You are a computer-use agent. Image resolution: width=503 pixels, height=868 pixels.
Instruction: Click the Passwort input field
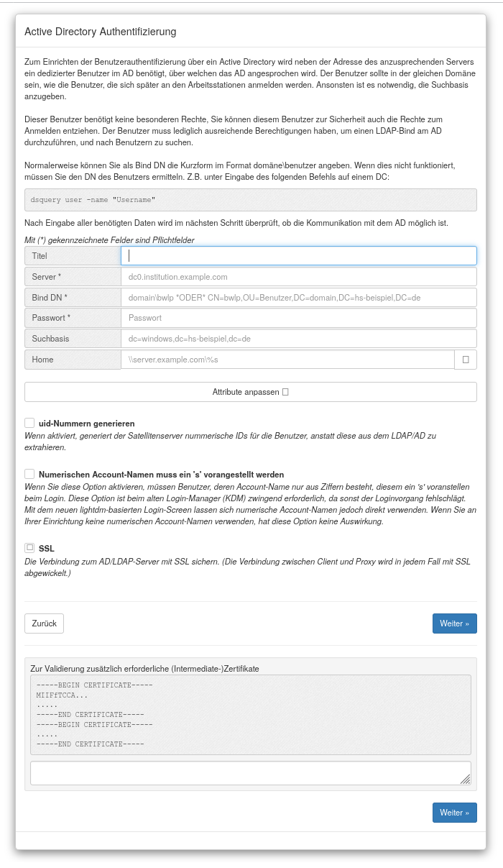298,318
